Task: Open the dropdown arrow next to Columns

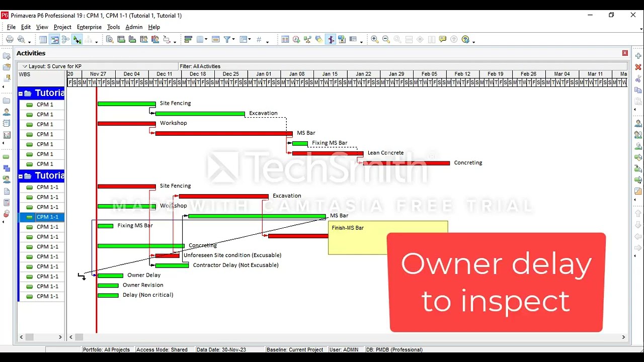Action: coord(206,40)
